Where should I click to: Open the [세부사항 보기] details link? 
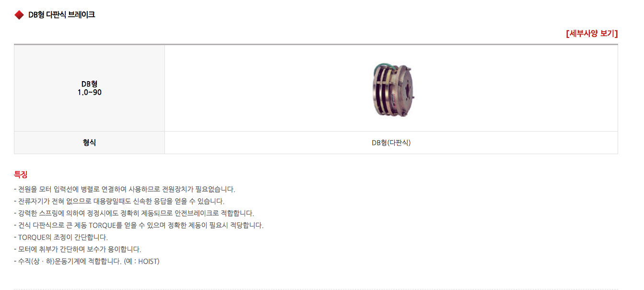tap(592, 34)
